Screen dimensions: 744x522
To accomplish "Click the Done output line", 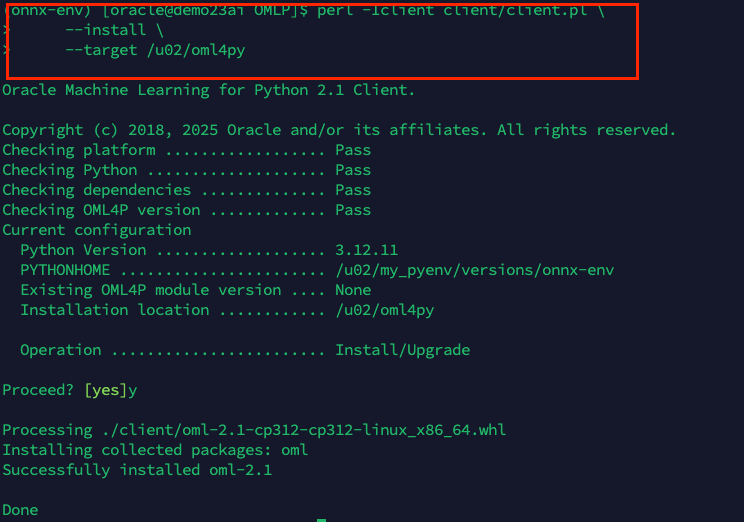I will [20, 510].
